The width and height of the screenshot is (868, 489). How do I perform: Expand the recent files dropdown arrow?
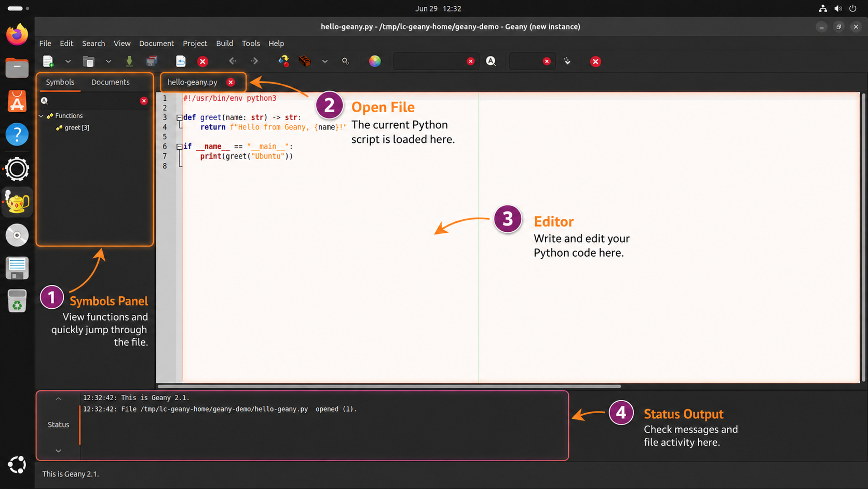(108, 61)
